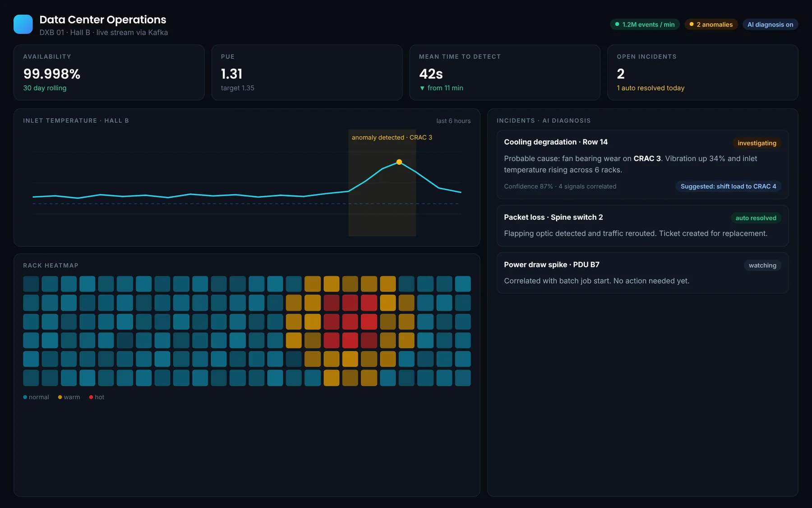Screen dimensions: 812x508
Task: Click the 'investigating' status badge
Action: coord(757,143)
